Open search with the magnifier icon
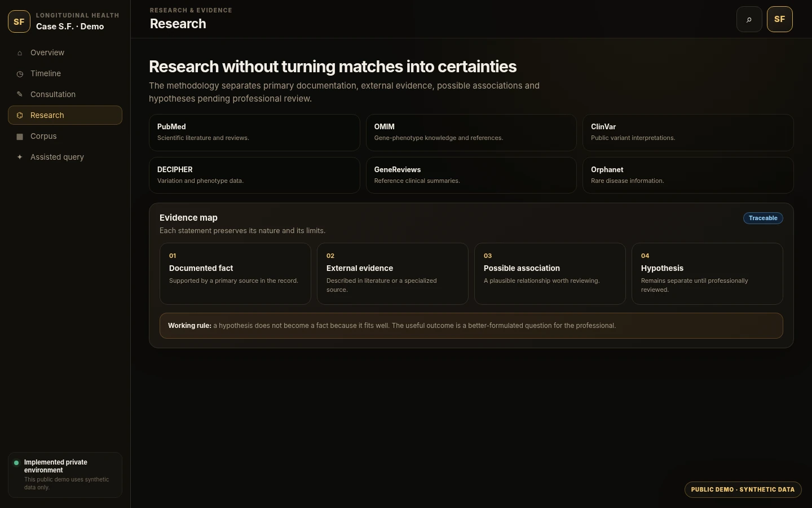 (749, 19)
